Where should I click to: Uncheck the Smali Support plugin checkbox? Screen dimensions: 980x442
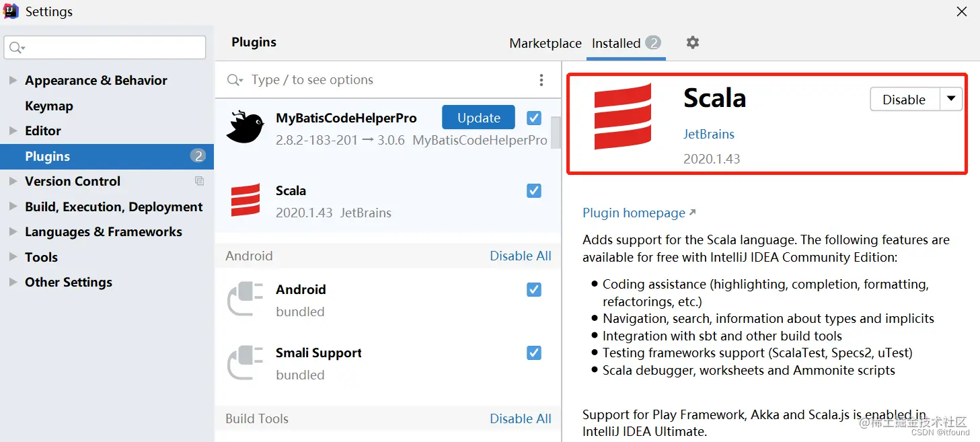[534, 353]
